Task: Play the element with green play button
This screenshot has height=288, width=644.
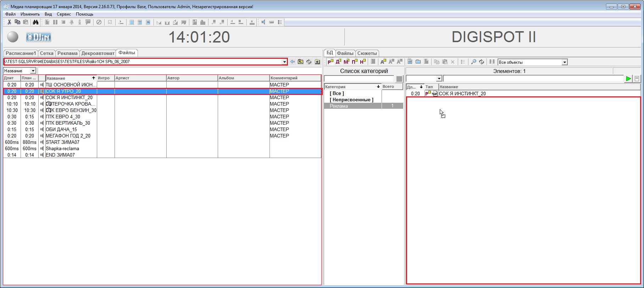Action: click(628, 79)
